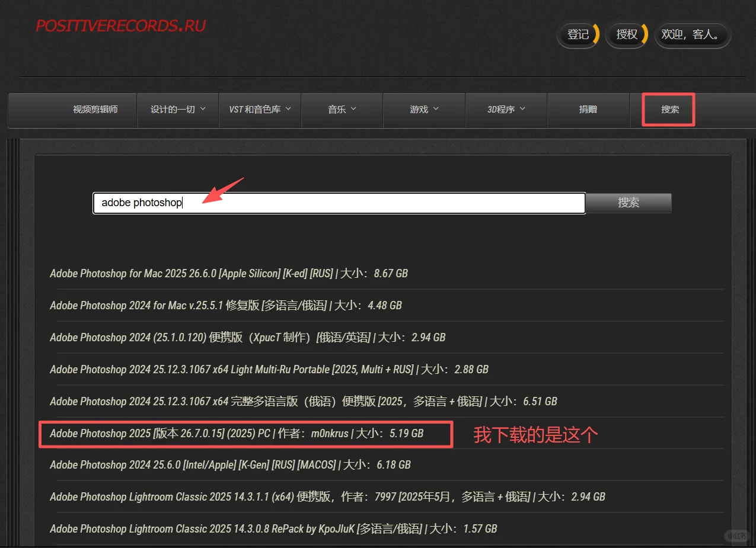
Task: Open Photoshop 2024 25.6.0 Intel/Apple MACOS result
Action: [x=230, y=465]
